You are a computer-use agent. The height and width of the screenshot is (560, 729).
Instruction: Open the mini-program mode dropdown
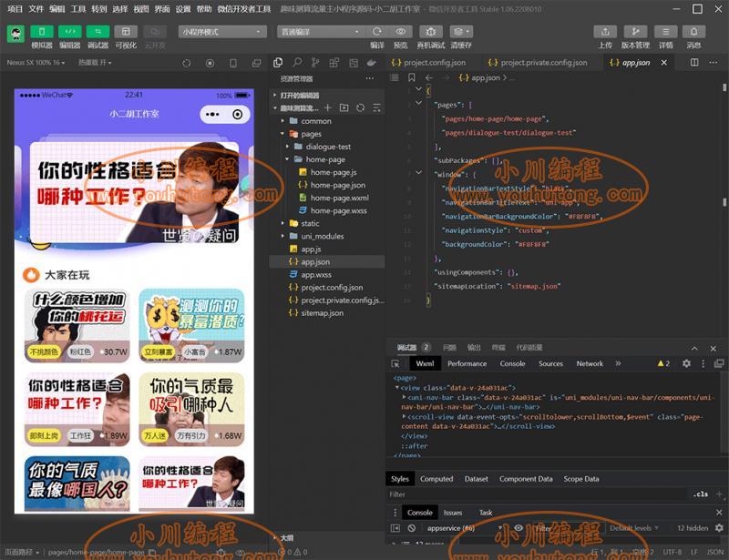(x=222, y=32)
